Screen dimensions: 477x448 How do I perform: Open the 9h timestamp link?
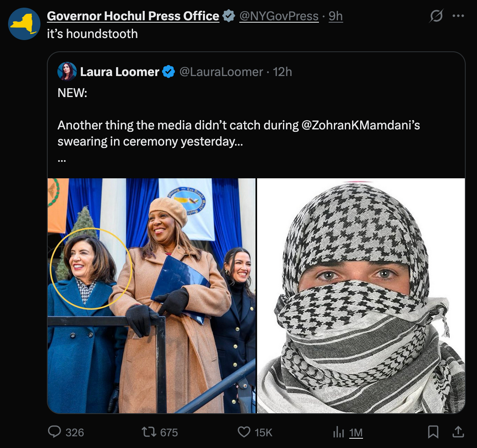pyautogui.click(x=336, y=16)
